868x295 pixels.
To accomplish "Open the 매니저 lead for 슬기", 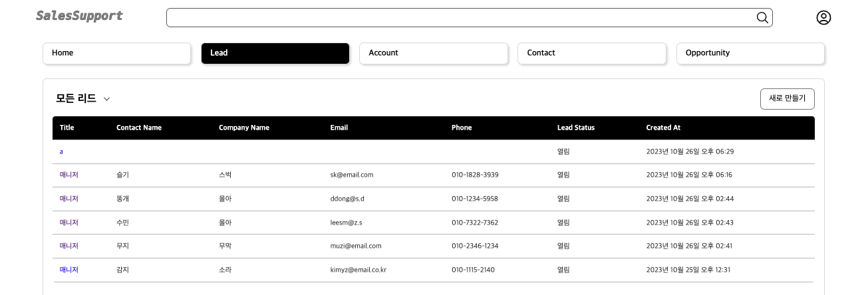I will click(69, 175).
